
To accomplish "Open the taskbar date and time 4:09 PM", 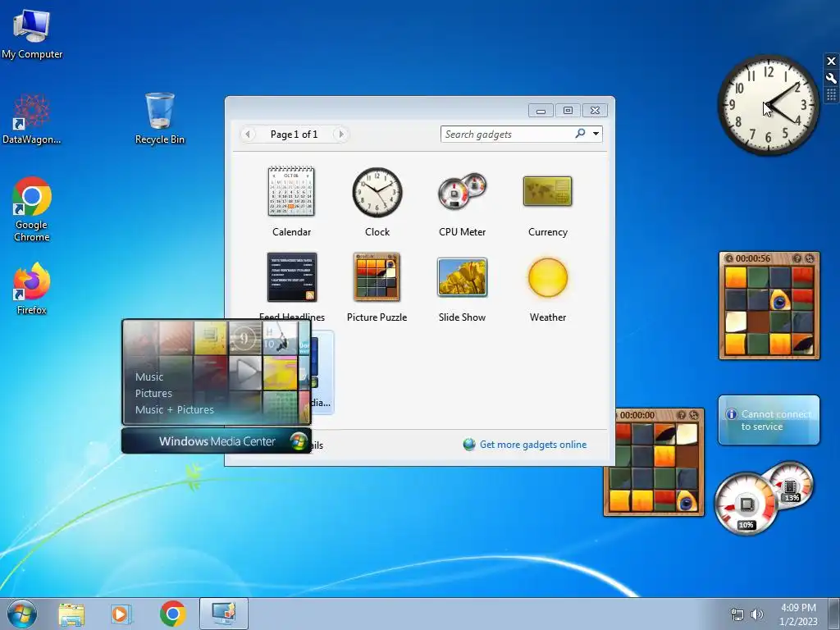I will point(798,614).
